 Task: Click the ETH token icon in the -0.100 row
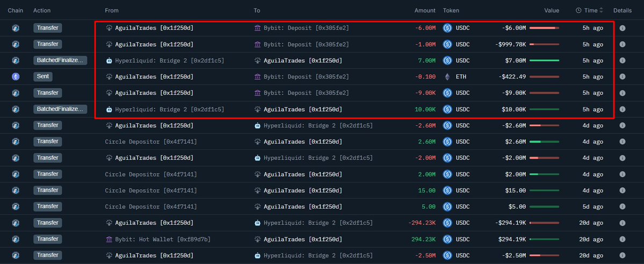[447, 76]
